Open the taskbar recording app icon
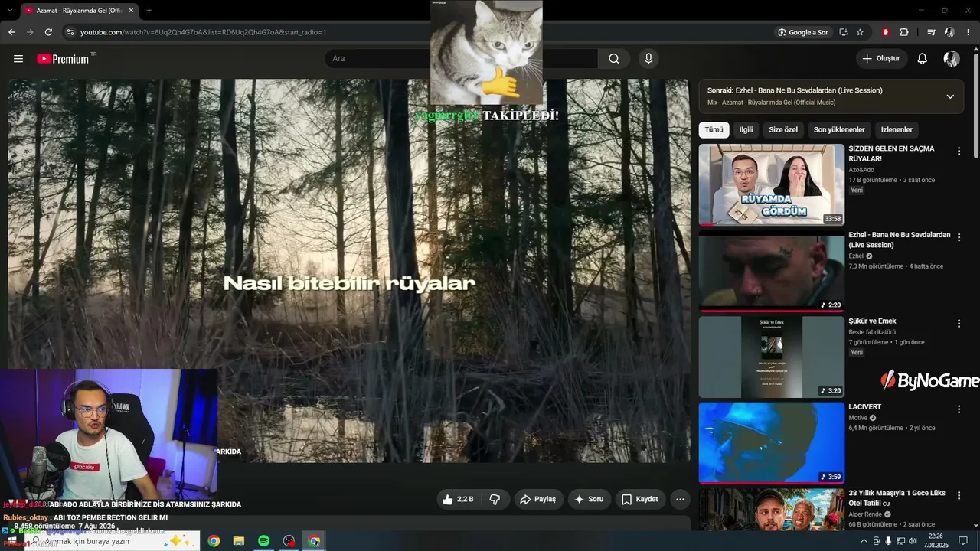This screenshot has width=980, height=551. tap(289, 541)
